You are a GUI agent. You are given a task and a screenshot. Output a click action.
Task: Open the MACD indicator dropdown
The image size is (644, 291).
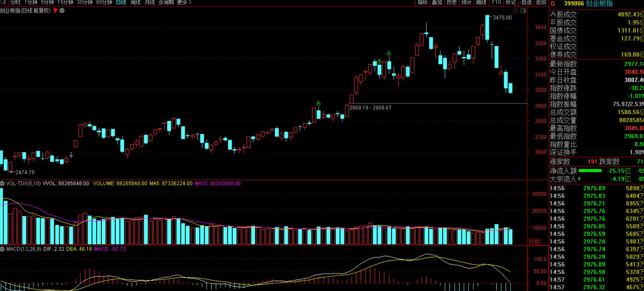[2, 249]
